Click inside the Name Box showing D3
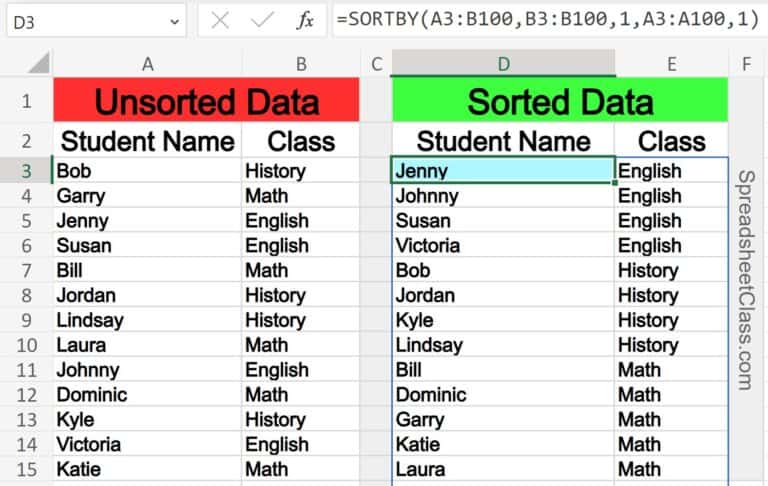The image size is (768, 486). [x=80, y=20]
